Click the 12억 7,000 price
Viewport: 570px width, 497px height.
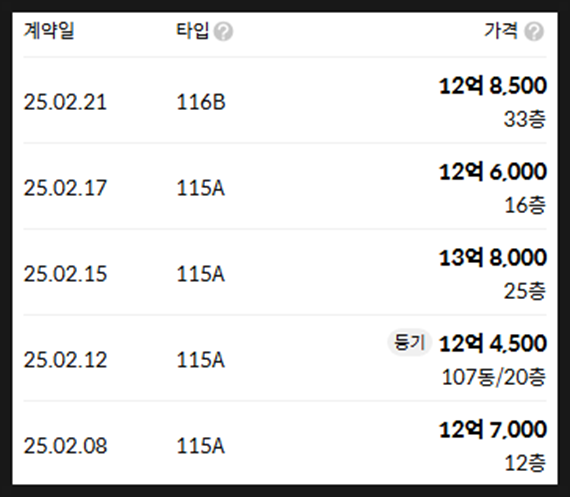pyautogui.click(x=493, y=429)
